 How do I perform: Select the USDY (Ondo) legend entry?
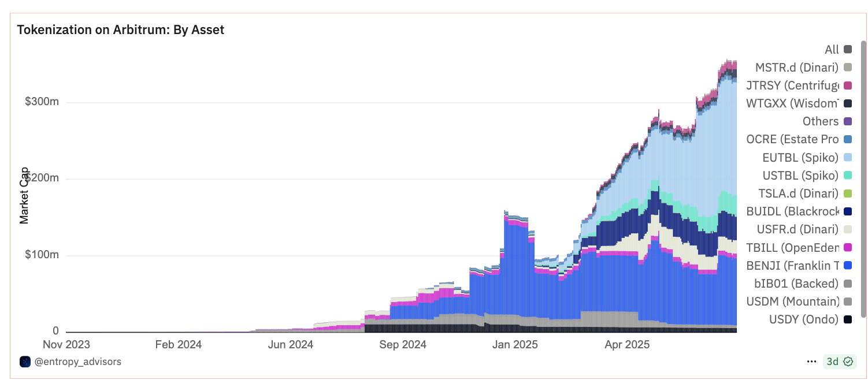(810, 319)
